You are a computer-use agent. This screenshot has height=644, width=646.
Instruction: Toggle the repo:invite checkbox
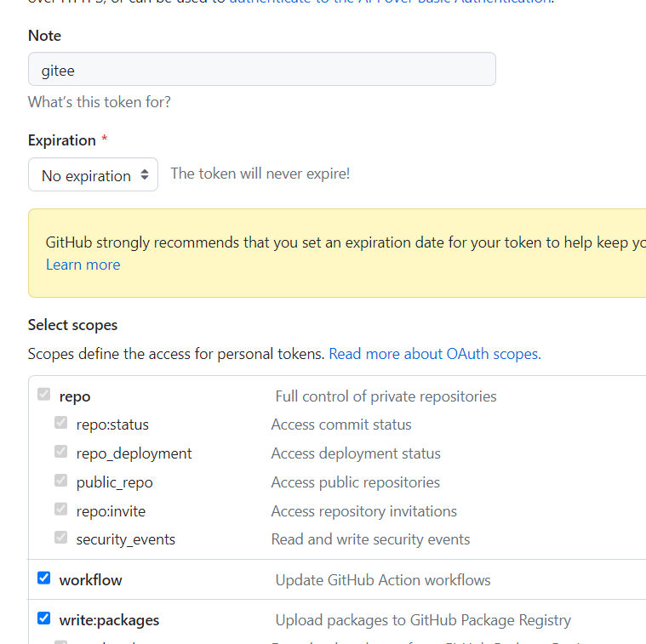click(x=61, y=509)
